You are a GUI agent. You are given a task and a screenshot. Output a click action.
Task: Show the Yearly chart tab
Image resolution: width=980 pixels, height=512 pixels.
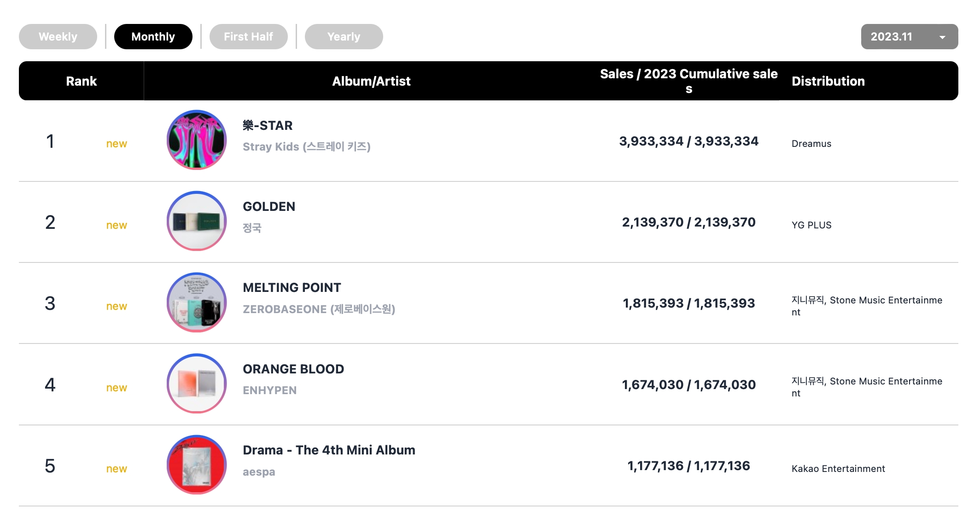click(344, 37)
